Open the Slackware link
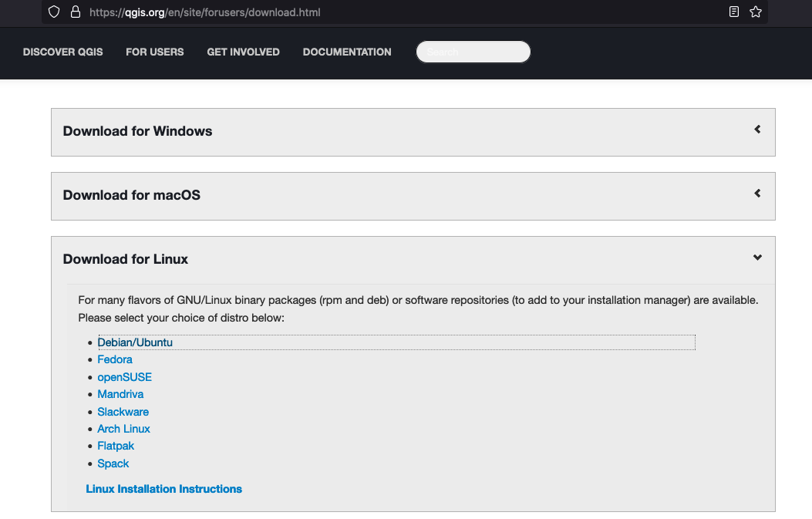This screenshot has width=812, height=519. click(x=123, y=412)
